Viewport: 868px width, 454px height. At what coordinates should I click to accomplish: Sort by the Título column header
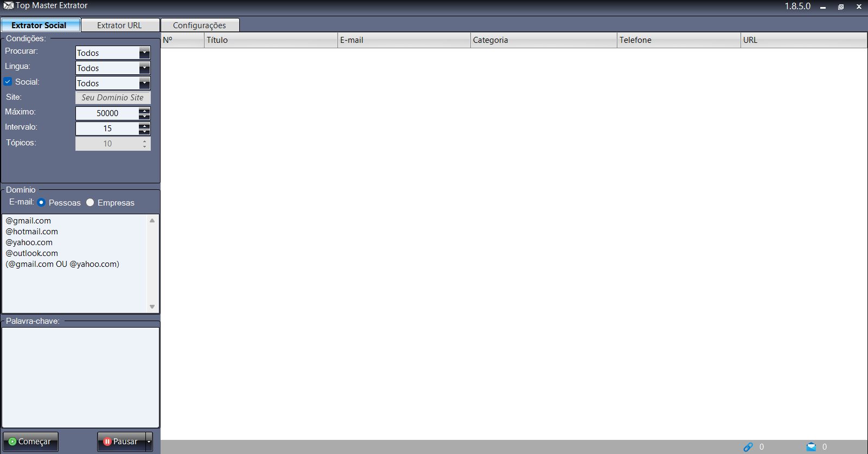pos(271,40)
